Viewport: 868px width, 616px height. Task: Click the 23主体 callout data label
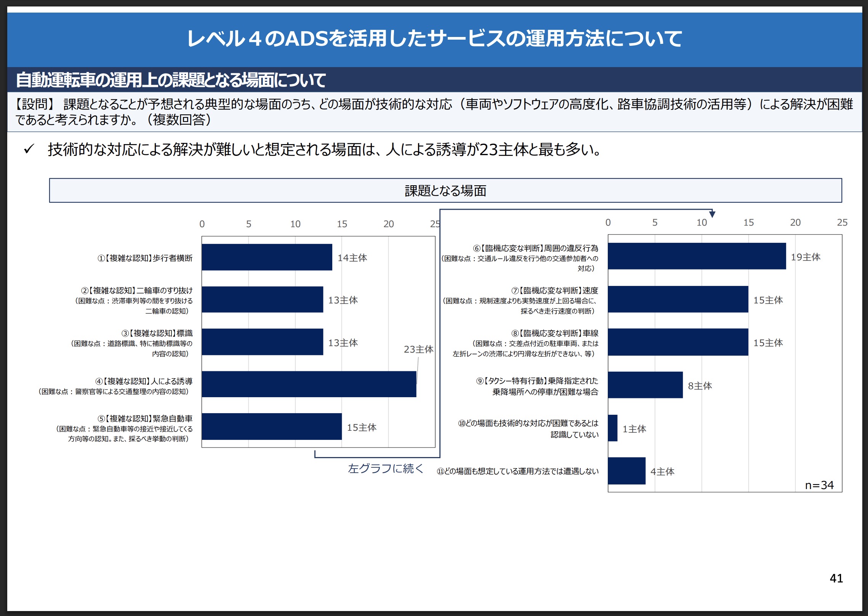[418, 349]
